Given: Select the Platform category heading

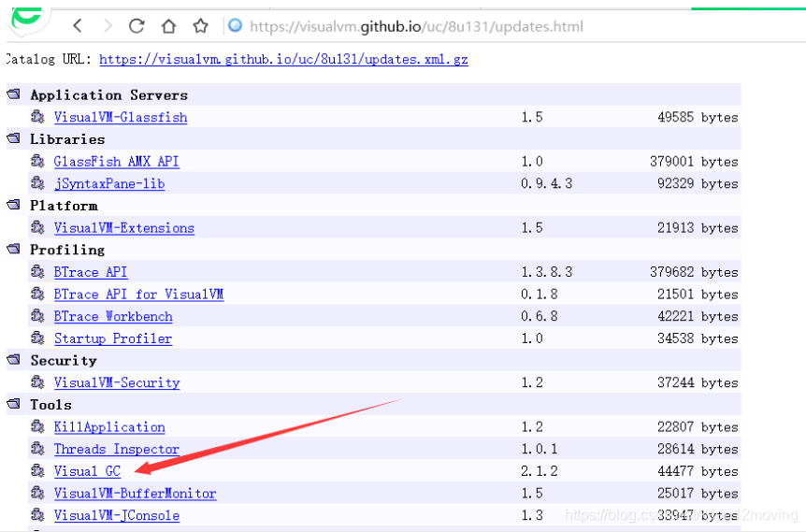Looking at the screenshot, I should coord(64,206).
